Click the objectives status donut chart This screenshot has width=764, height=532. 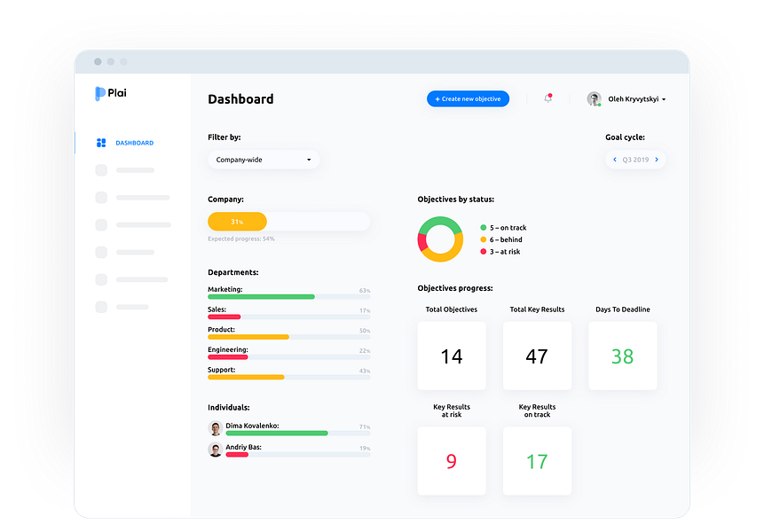click(440, 239)
